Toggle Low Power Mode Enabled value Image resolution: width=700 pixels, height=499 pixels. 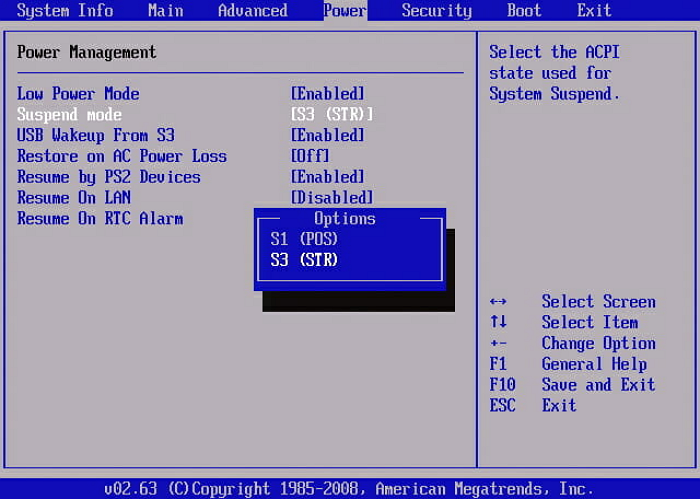pyautogui.click(x=327, y=94)
